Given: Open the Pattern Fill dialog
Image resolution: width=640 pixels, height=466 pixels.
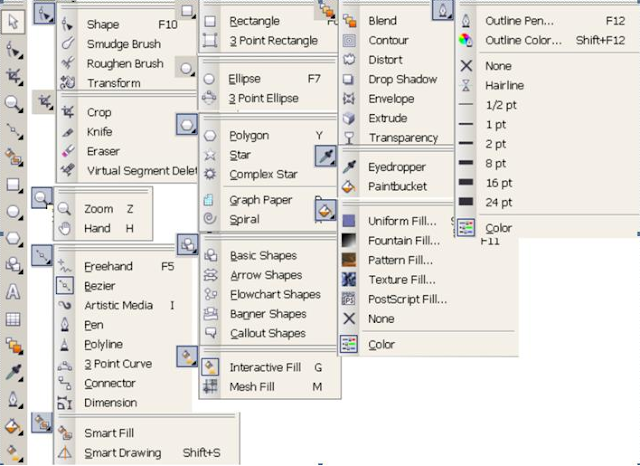Looking at the screenshot, I should [400, 260].
